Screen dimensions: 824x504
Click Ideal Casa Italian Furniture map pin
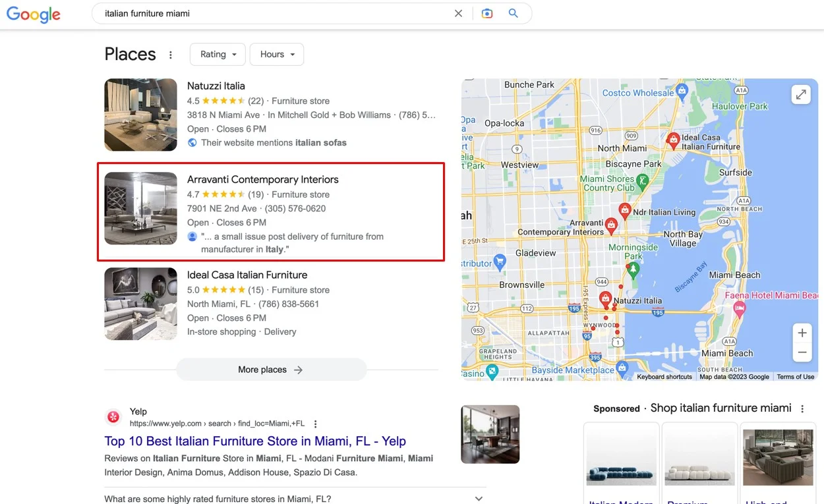(x=673, y=140)
